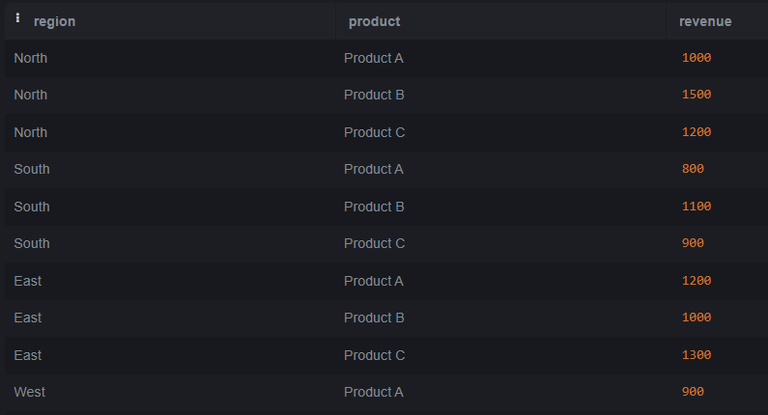Select the West region cell
Viewport: 768px width, 415px height.
[30, 392]
